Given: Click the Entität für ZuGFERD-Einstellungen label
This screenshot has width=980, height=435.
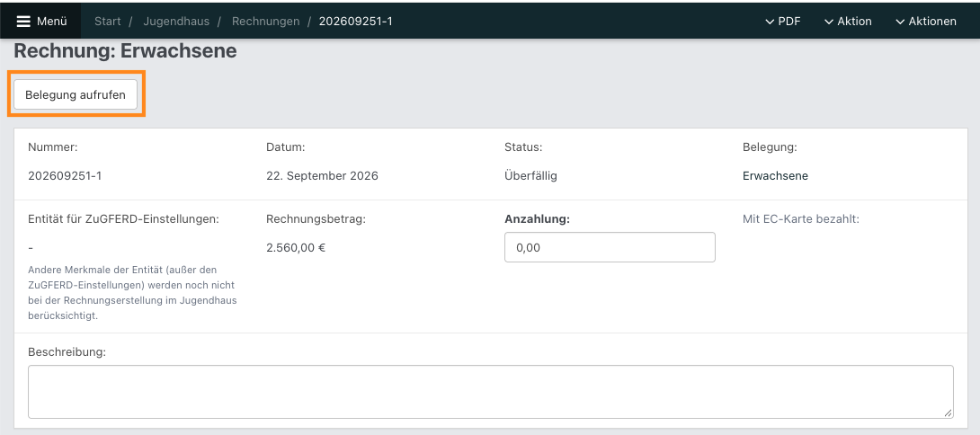Looking at the screenshot, I should coord(123,219).
